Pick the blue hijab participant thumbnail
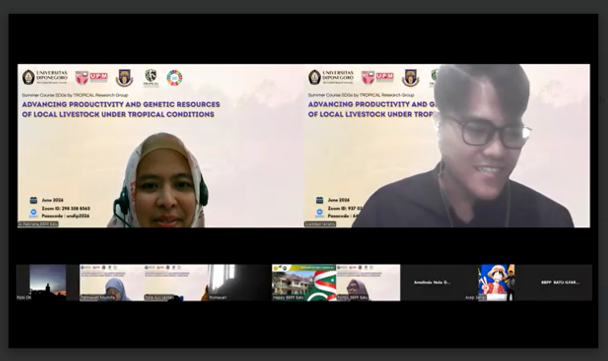 point(112,283)
